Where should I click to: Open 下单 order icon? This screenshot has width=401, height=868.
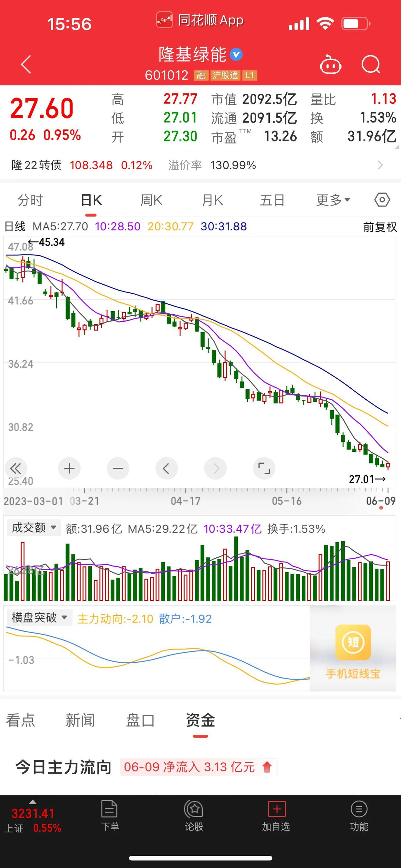(109, 815)
